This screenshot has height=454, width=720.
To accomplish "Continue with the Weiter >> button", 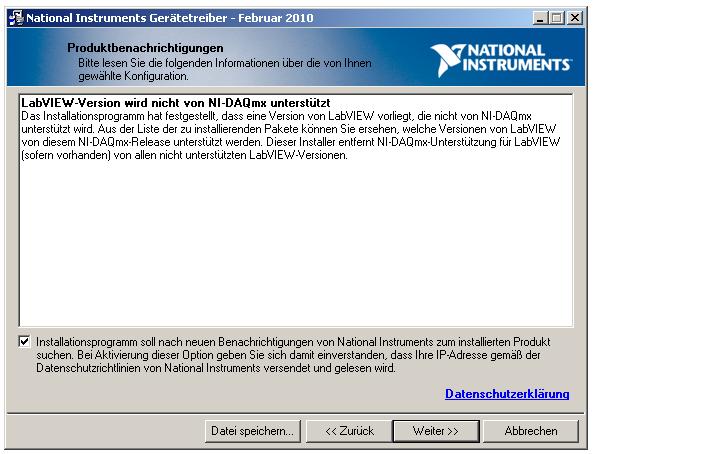I will [436, 431].
